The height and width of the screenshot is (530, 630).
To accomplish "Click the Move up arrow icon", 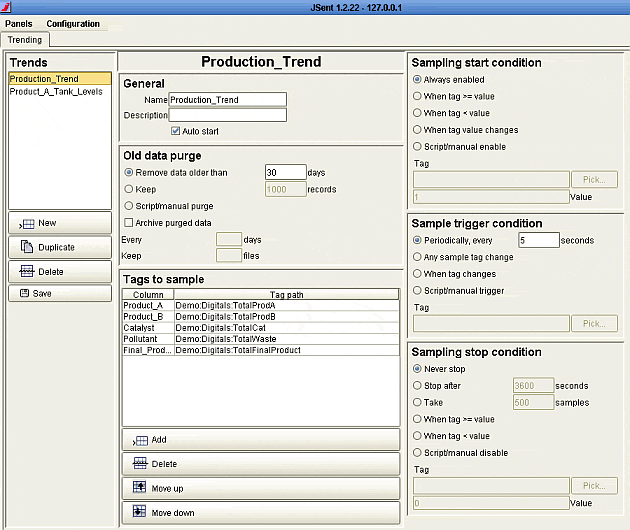I will click(139, 487).
